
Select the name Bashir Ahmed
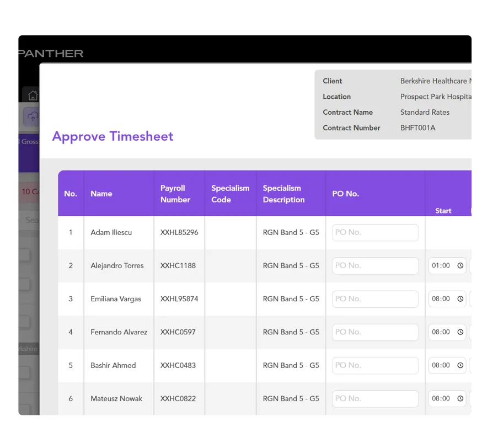(113, 365)
